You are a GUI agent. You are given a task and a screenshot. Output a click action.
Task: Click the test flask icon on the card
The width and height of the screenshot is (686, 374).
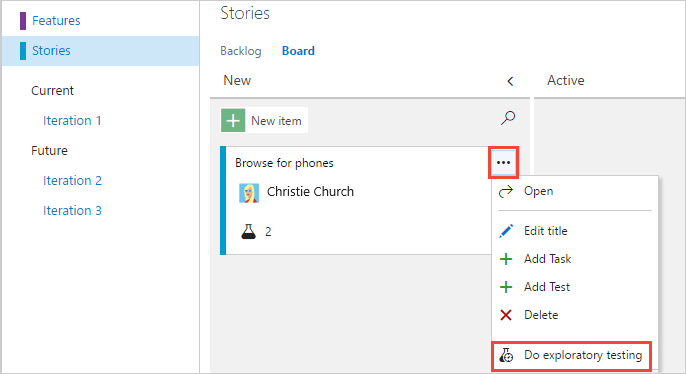pos(248,231)
